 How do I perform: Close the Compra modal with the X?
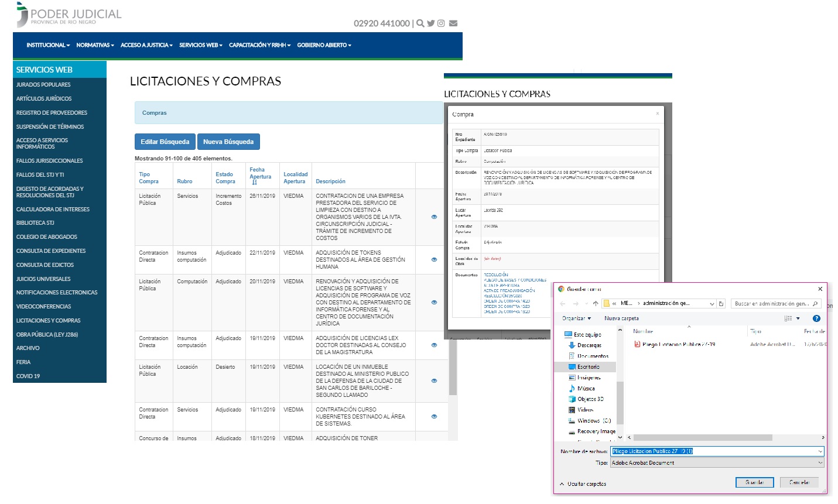tap(658, 114)
